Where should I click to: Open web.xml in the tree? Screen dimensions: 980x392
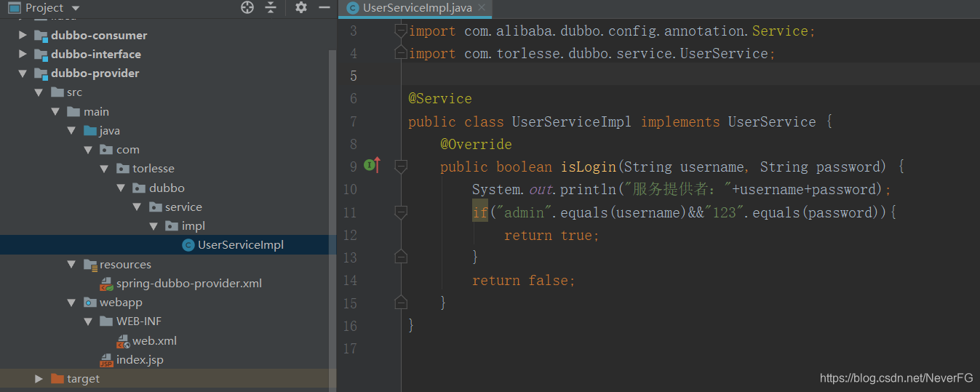154,340
